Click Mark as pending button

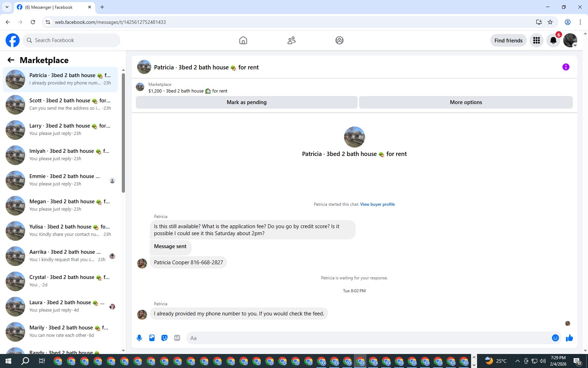247,102
